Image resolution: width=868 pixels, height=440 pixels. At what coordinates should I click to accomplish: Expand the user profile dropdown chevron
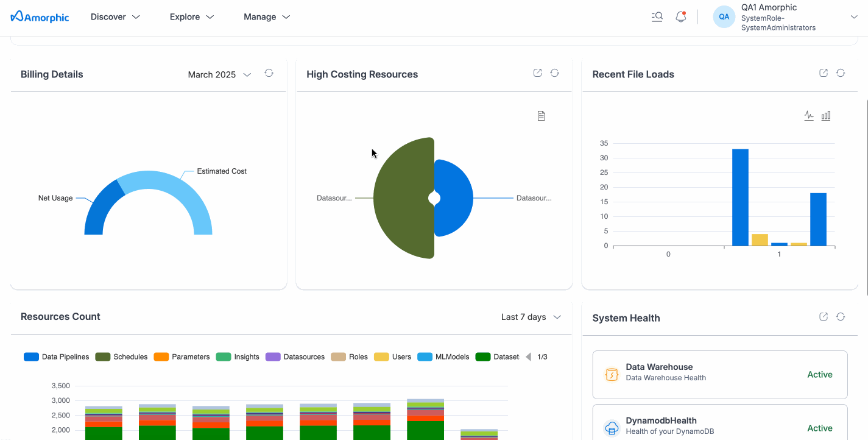coord(854,17)
